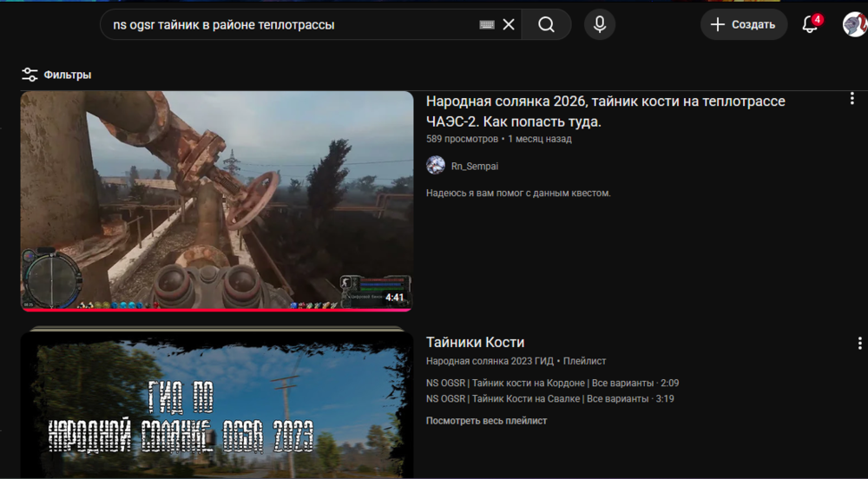The width and height of the screenshot is (868, 479).
Task: Click the Создать create button
Action: [744, 24]
